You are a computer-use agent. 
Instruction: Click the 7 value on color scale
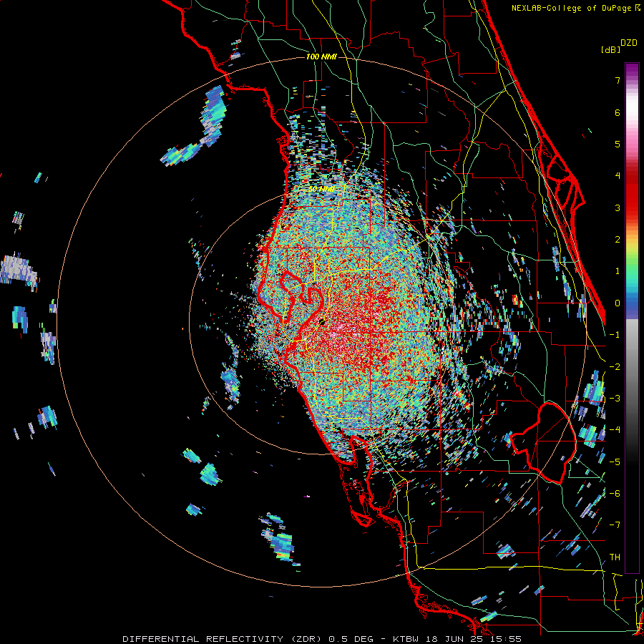618,80
